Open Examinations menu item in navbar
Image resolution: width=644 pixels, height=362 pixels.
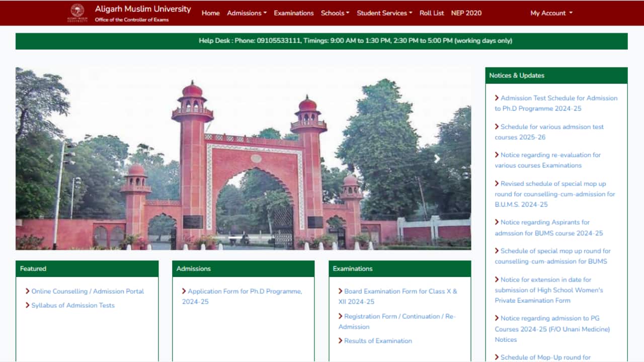pyautogui.click(x=293, y=13)
